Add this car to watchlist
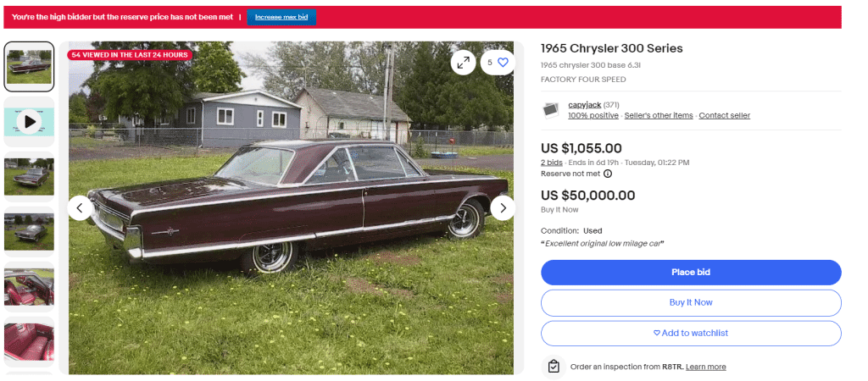Image resolution: width=868 pixels, height=381 pixels. pyautogui.click(x=691, y=333)
